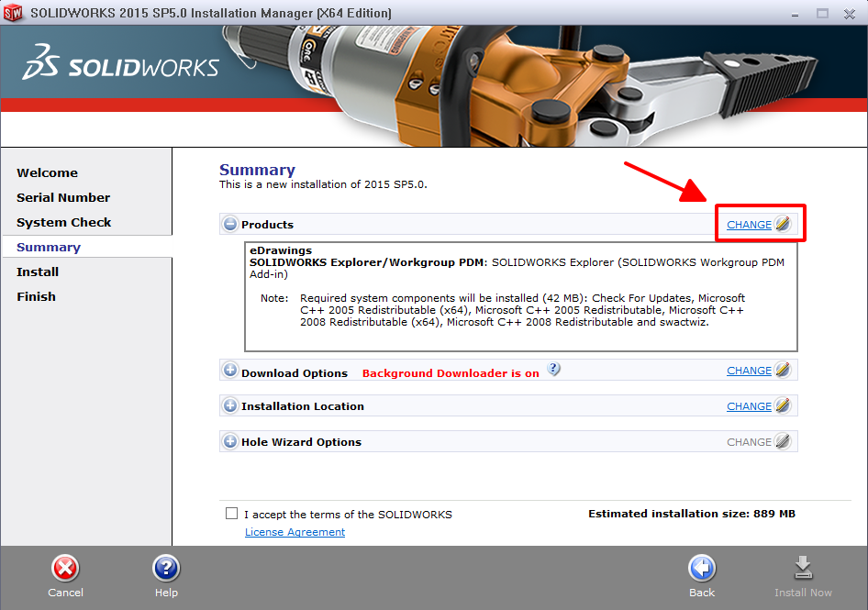This screenshot has width=868, height=610.
Task: Click the Install Now download icon
Action: pyautogui.click(x=803, y=568)
